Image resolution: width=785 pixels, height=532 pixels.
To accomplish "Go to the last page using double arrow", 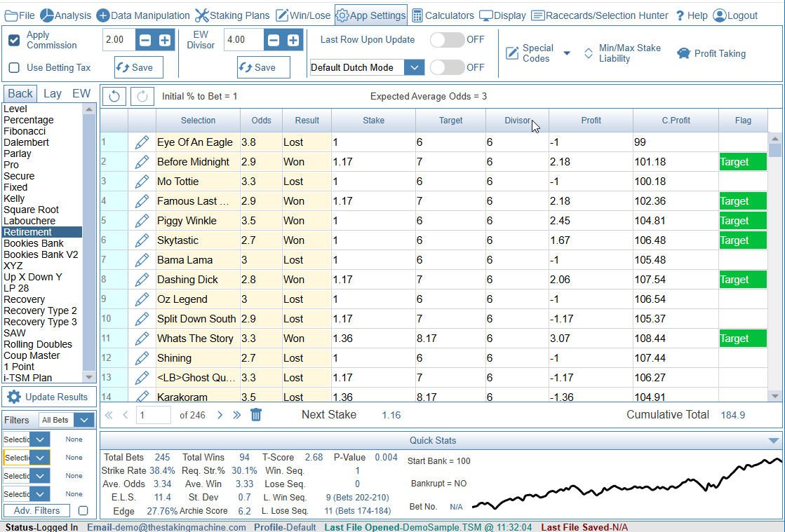I will pos(237,415).
